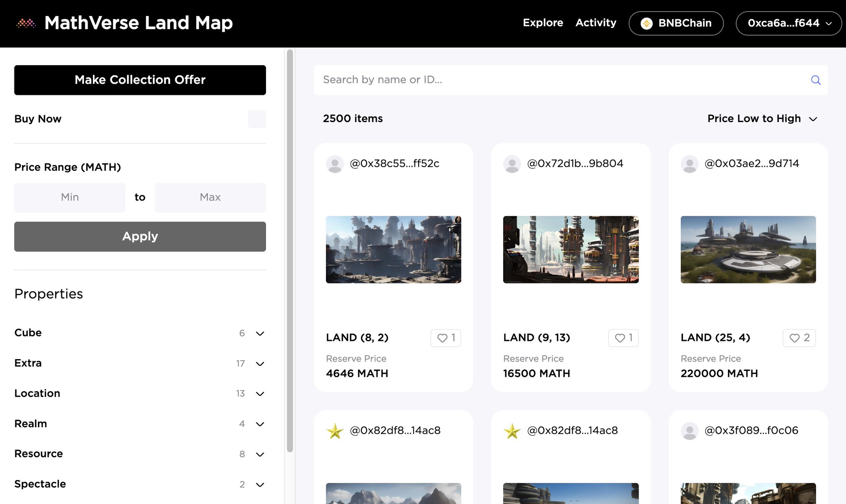The image size is (846, 504).
Task: Click Make Collection Offer button
Action: point(140,80)
